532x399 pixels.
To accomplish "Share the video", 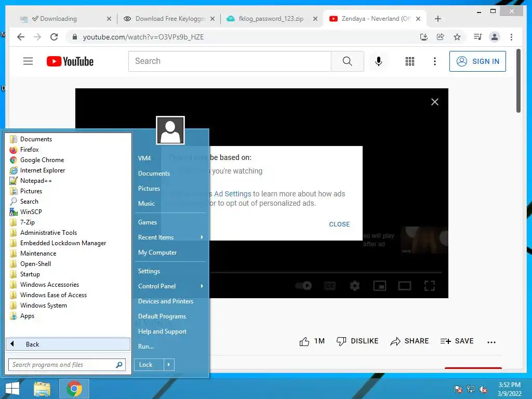I will (x=409, y=341).
